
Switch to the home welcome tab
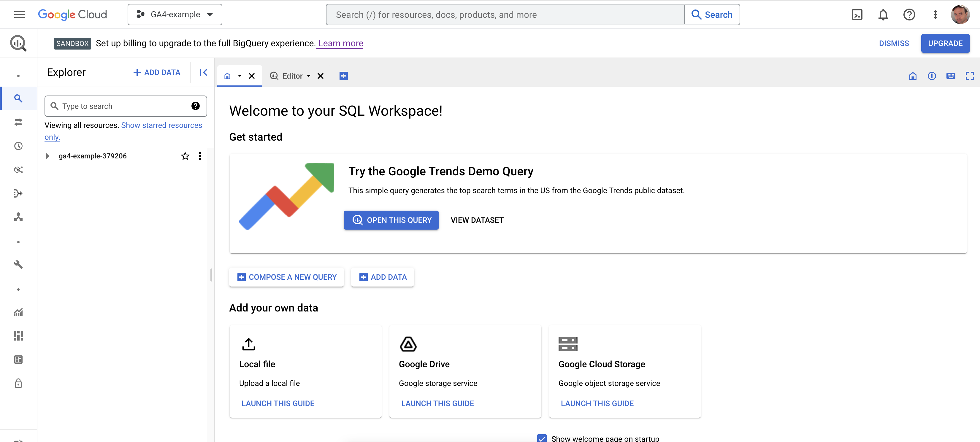point(228,76)
